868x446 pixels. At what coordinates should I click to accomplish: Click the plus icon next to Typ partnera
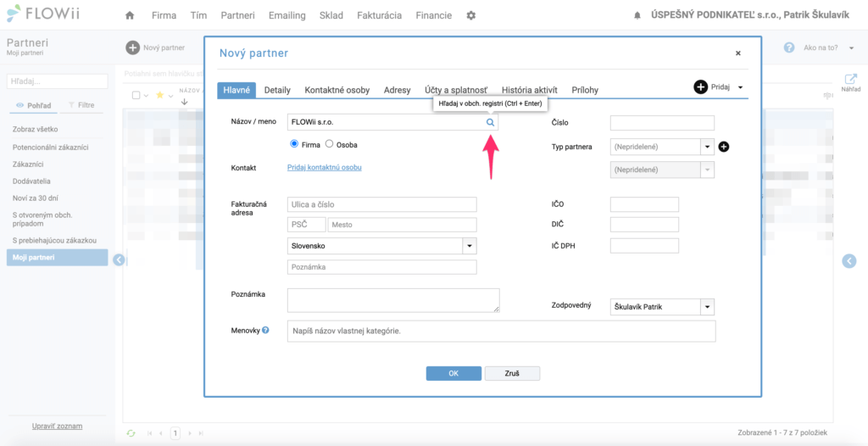[724, 147]
